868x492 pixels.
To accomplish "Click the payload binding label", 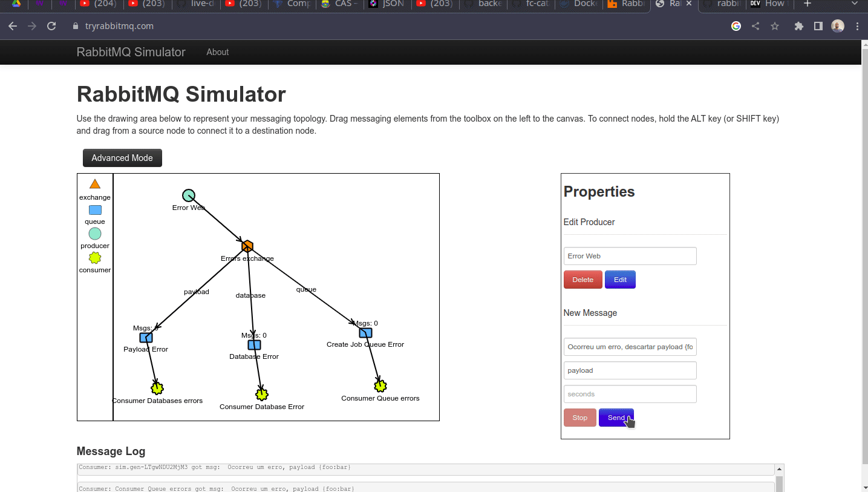I will [x=197, y=292].
